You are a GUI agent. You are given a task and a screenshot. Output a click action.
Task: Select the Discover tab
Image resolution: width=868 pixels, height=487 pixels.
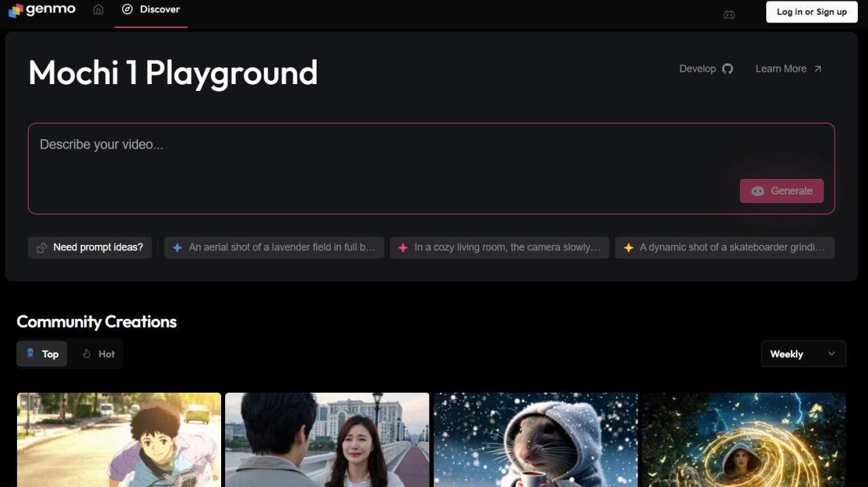pyautogui.click(x=151, y=10)
